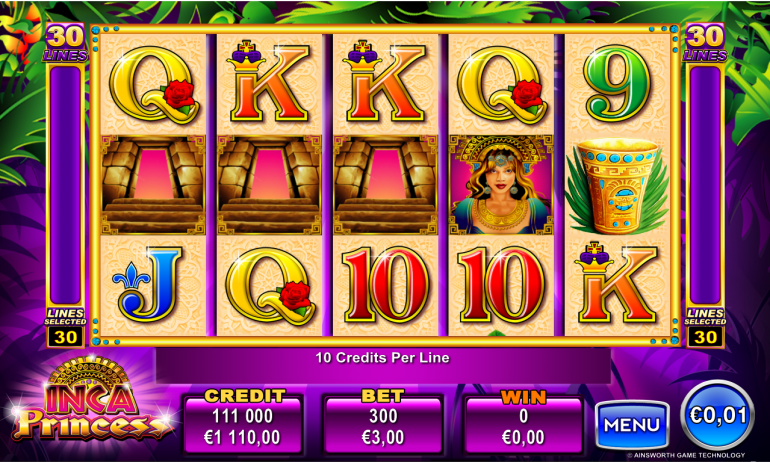Select the temple doorway on the first reel
Image resolution: width=770 pixels, height=462 pixels.
(153, 185)
